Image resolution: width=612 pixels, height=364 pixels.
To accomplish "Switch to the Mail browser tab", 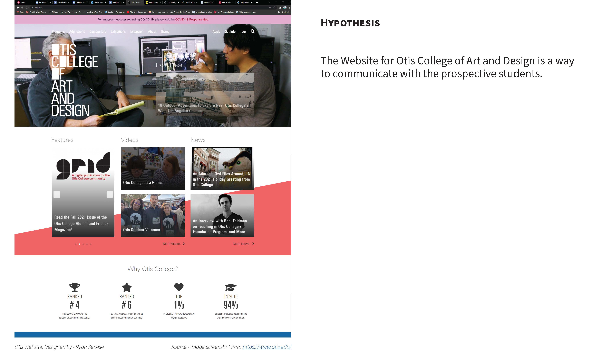I will (98, 2).
